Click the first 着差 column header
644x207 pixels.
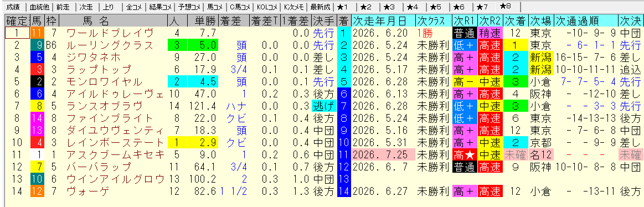click(x=233, y=21)
